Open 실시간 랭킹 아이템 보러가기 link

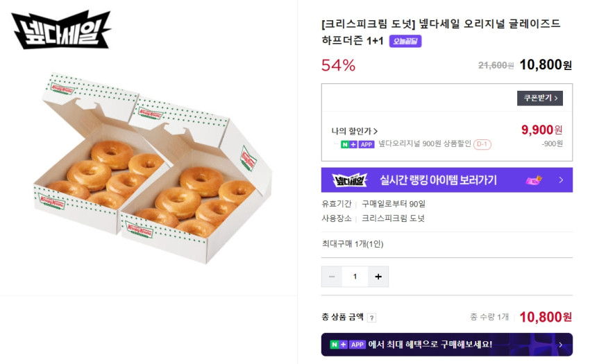pos(438,180)
